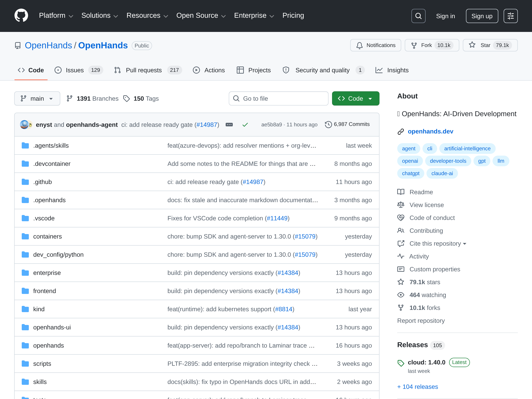Expand the Open Source menu
Image resolution: width=532 pixels, height=399 pixels.
(201, 16)
